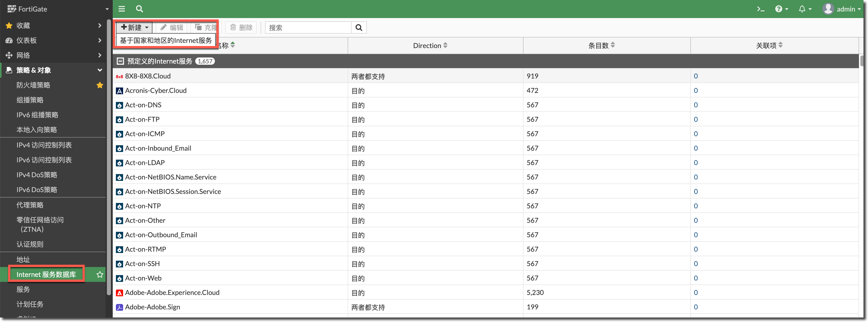Favorite Internet 服务数据库 with star outline

coord(100,274)
